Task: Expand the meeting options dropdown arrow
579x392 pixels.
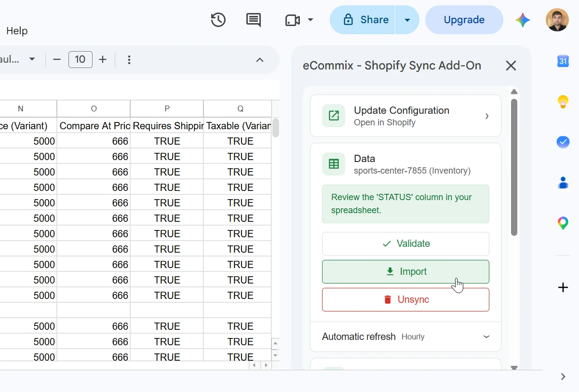Action: pyautogui.click(x=310, y=20)
